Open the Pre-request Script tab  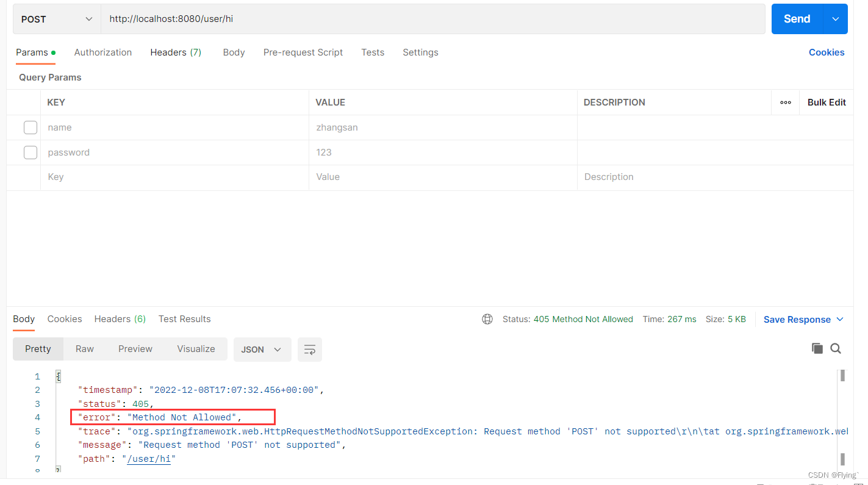pyautogui.click(x=303, y=52)
